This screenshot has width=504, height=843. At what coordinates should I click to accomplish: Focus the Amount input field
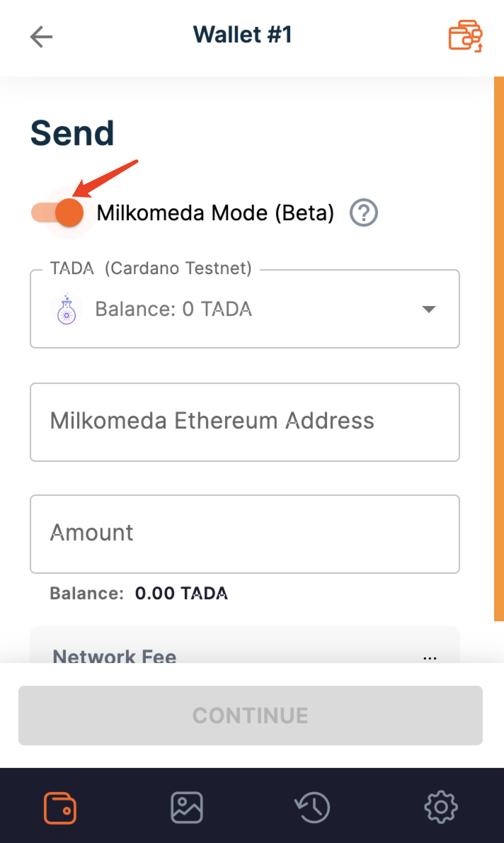point(244,533)
